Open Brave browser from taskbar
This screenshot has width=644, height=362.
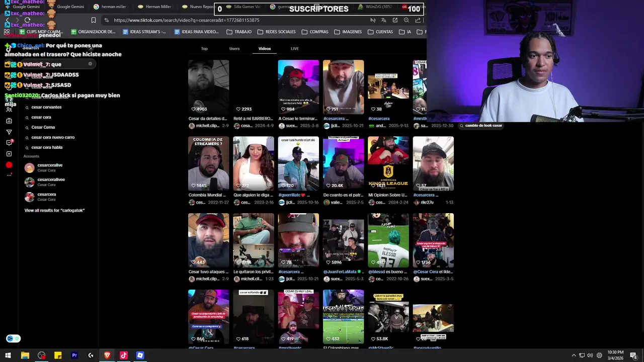107,355
